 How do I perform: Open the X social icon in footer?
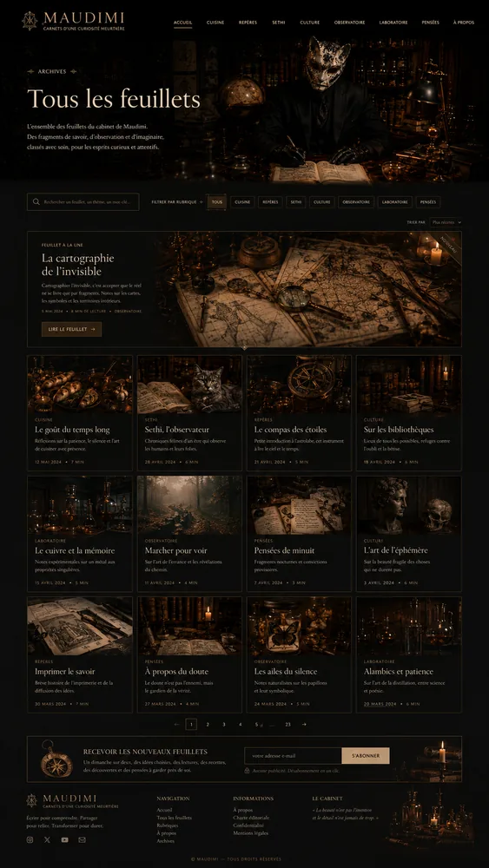[x=47, y=839]
